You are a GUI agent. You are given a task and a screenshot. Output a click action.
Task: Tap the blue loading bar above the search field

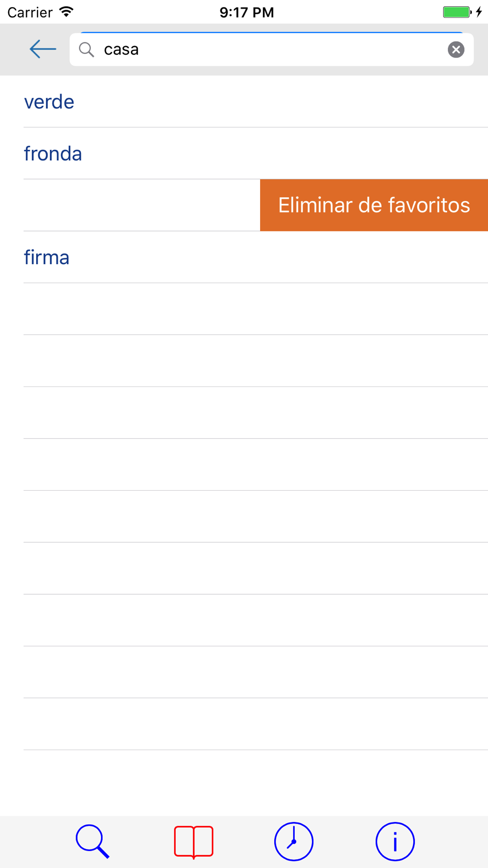(271, 32)
